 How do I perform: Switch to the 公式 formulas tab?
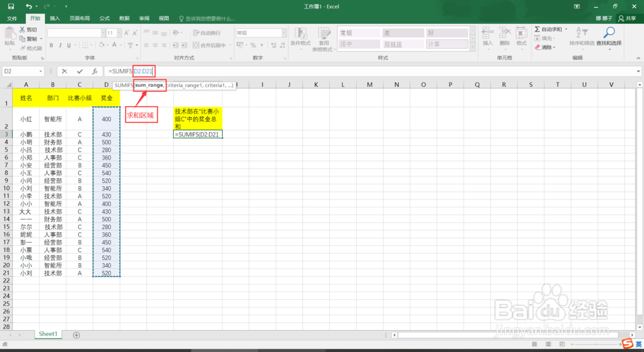coord(104,19)
